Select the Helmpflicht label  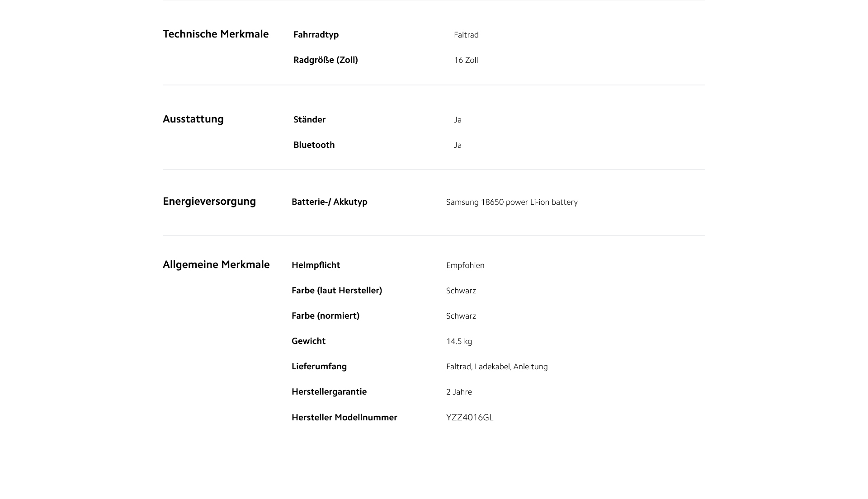(316, 265)
